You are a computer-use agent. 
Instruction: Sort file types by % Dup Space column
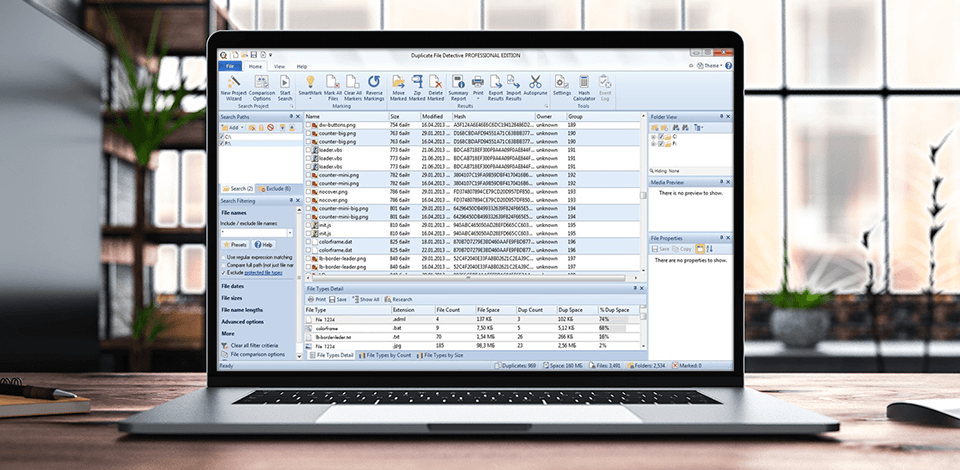click(x=618, y=310)
